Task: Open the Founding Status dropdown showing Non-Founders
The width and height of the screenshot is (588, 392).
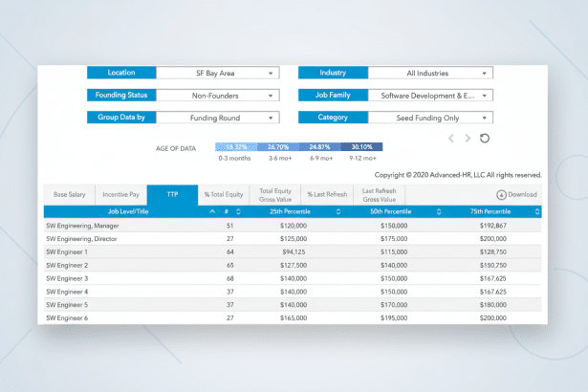Action: [217, 96]
